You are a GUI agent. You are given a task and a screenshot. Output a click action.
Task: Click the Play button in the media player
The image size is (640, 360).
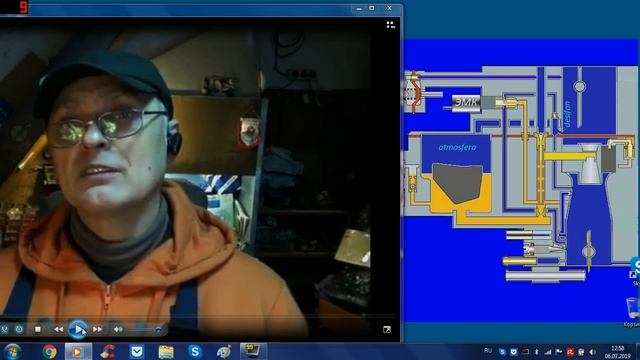click(77, 329)
